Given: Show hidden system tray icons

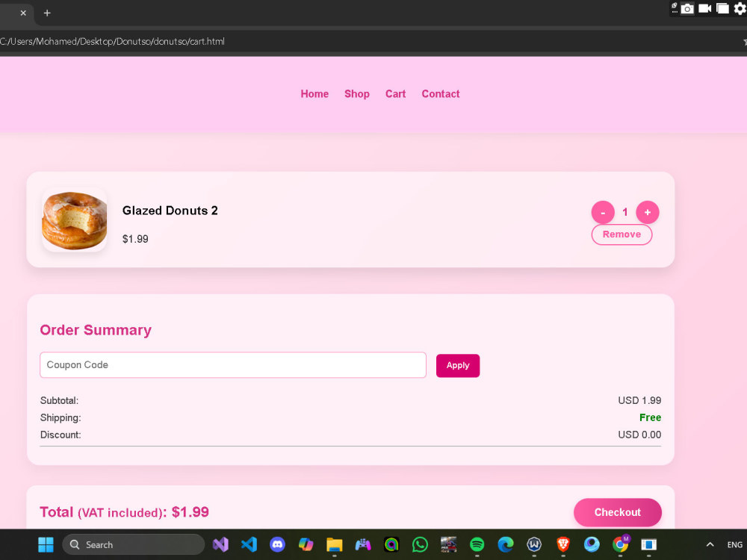Looking at the screenshot, I should [x=710, y=544].
